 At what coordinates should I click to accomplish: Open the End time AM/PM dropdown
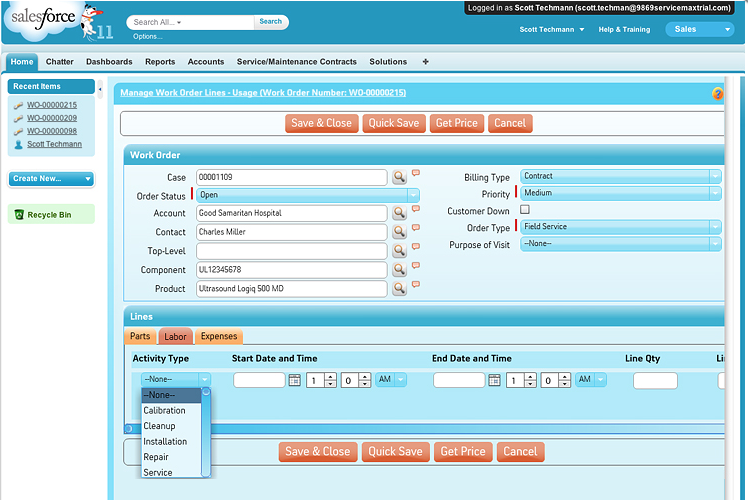tap(591, 379)
